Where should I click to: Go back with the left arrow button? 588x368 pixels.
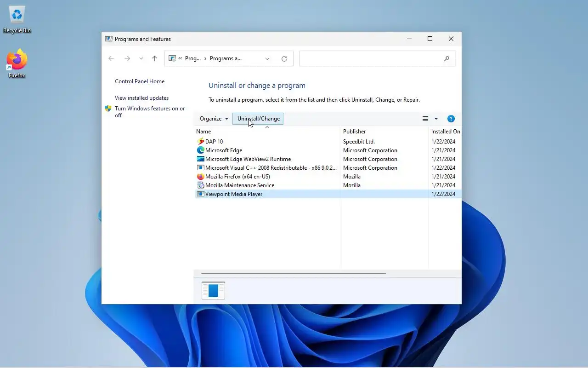pos(111,58)
